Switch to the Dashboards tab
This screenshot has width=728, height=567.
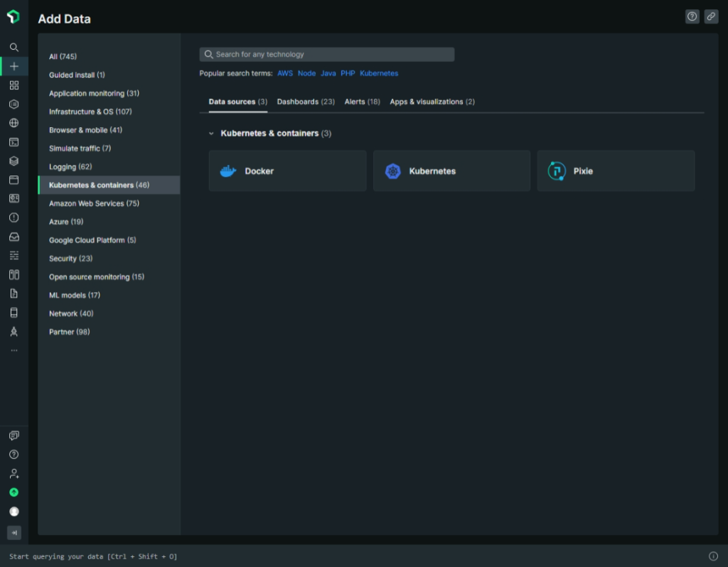click(306, 102)
